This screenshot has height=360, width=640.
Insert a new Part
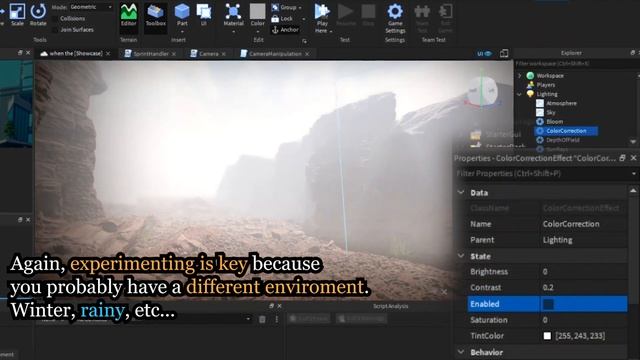coord(182,16)
